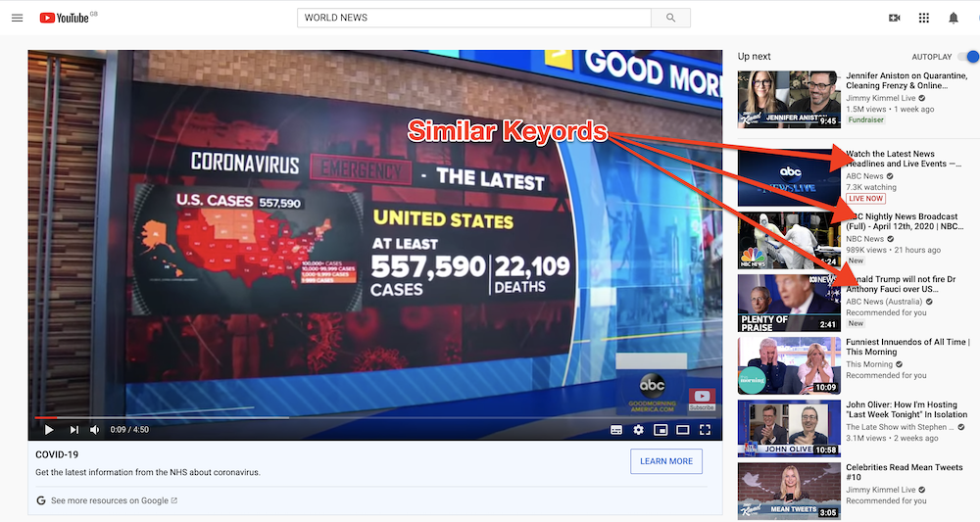Open the player settings gear
Viewport: 980px width, 522px height.
click(638, 430)
